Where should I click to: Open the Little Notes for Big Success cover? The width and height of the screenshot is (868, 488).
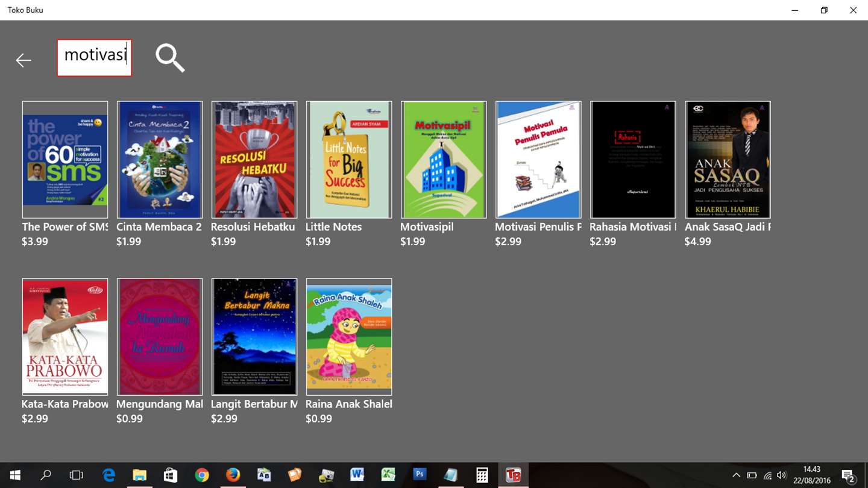tap(349, 160)
